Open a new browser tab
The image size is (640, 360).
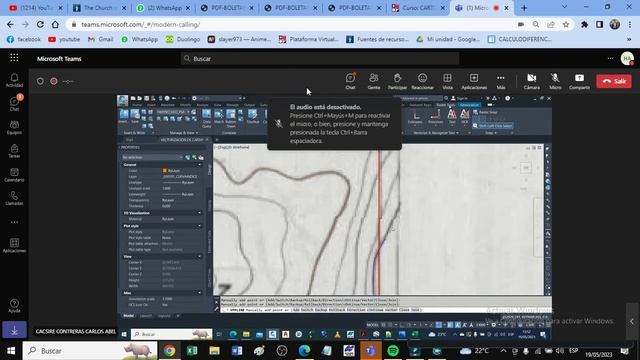(524, 8)
